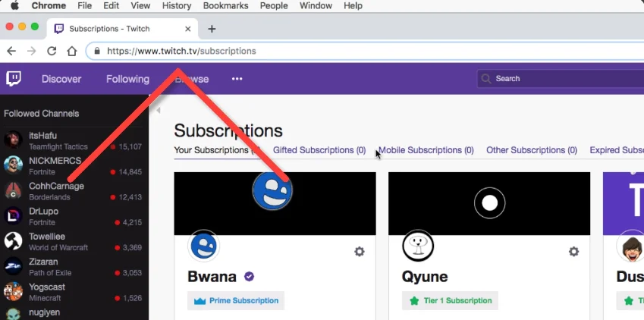
Task: Open Zizaran channel from sidebar
Action: pyautogui.click(x=74, y=267)
